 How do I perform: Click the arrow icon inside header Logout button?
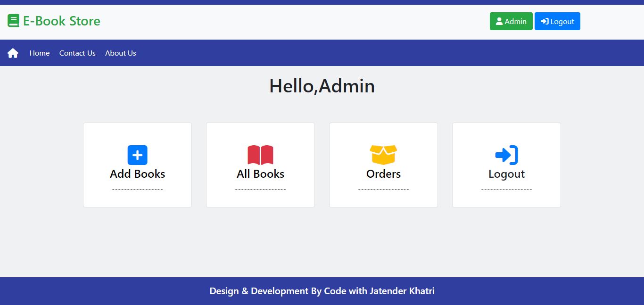pos(546,21)
